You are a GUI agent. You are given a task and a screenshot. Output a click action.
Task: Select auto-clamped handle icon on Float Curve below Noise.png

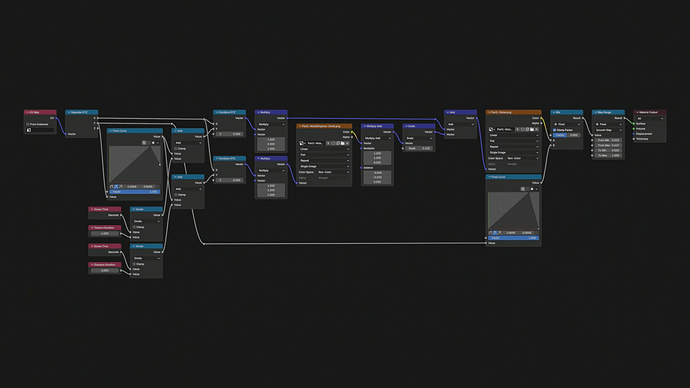tap(500, 233)
